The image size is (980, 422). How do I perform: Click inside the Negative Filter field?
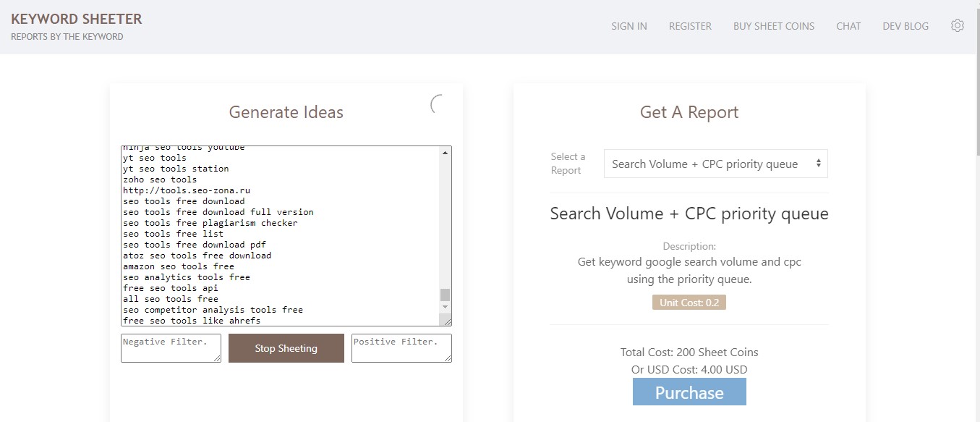170,347
